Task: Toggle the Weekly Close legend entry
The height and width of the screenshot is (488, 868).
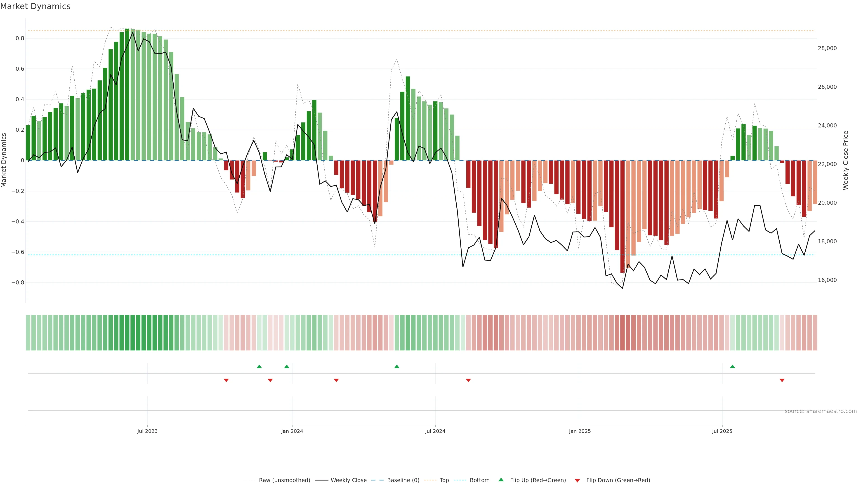Action: [348, 480]
